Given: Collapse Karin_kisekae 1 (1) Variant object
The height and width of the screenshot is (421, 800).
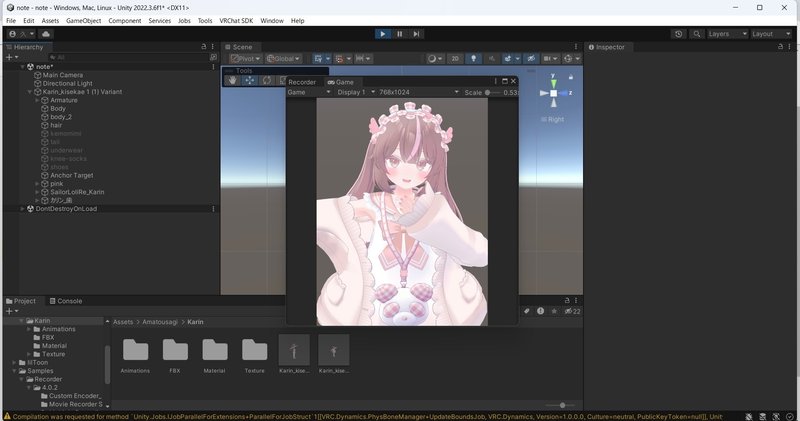Looking at the screenshot, I should point(30,92).
